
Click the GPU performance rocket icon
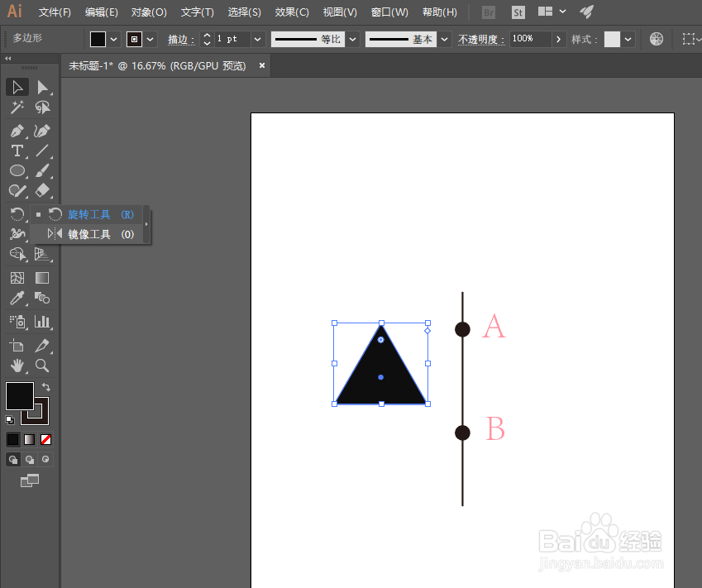pos(587,12)
